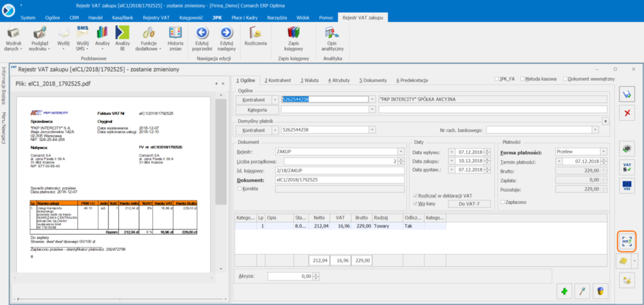The image size is (644, 305).
Task: Open the Forma płatności Przelew dropdown
Action: 603,152
